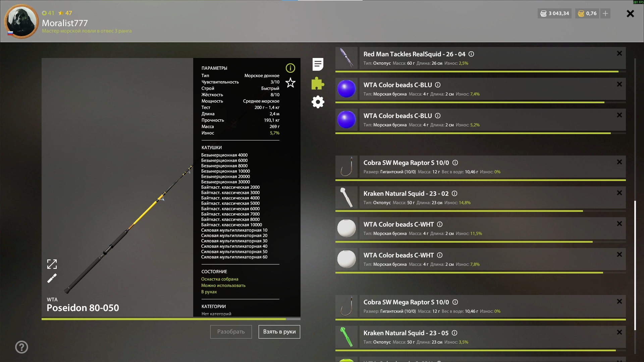Image resolution: width=644 pixels, height=362 pixels.
Task: Show info for Kraken Natural Squid 23-02
Action: click(454, 193)
